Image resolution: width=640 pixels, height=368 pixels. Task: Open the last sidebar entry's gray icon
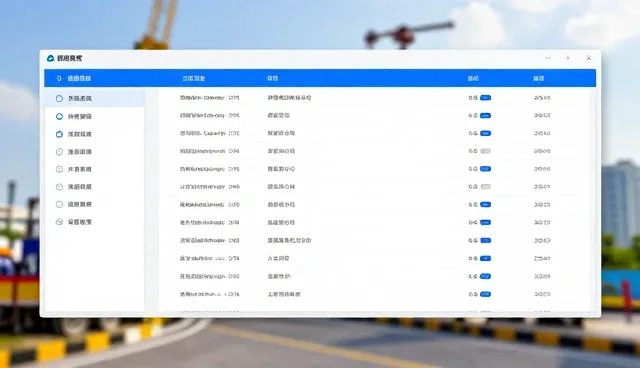[59, 222]
